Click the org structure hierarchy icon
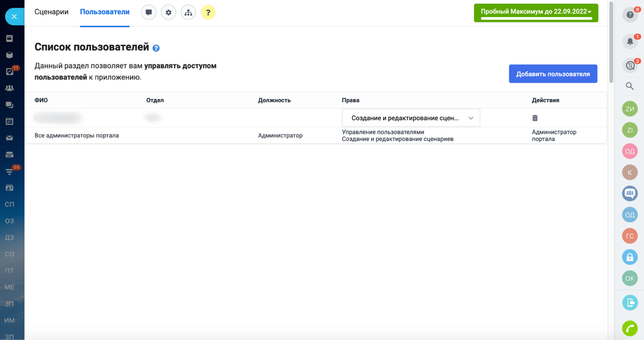The width and height of the screenshot is (644, 340). (188, 13)
